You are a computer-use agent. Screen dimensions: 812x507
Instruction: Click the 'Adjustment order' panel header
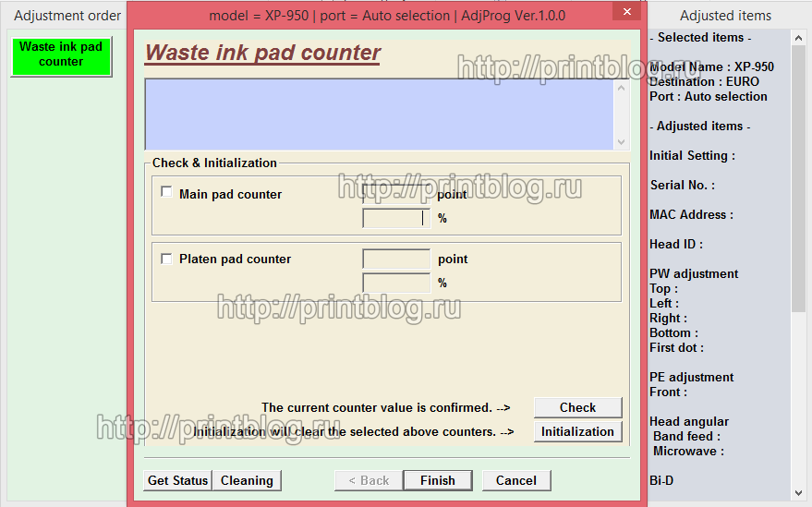coord(67,16)
